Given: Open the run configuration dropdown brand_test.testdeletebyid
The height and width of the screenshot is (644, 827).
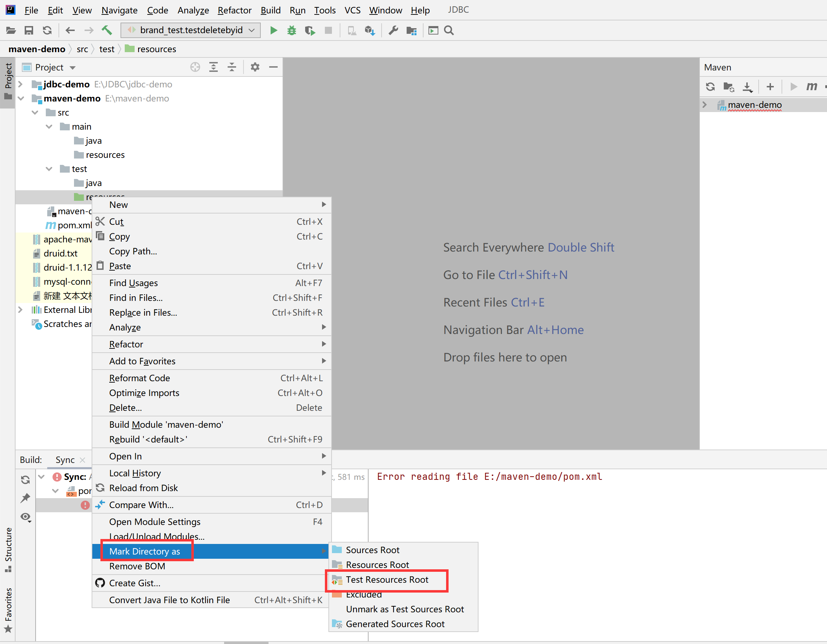Looking at the screenshot, I should coord(191,30).
